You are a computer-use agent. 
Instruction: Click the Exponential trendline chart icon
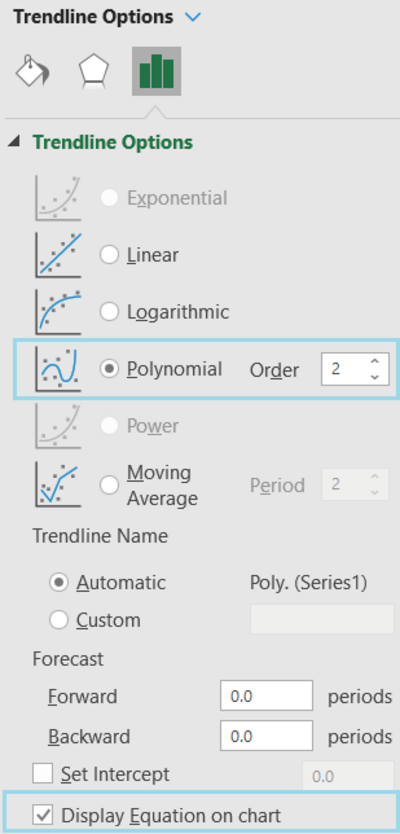click(x=59, y=198)
